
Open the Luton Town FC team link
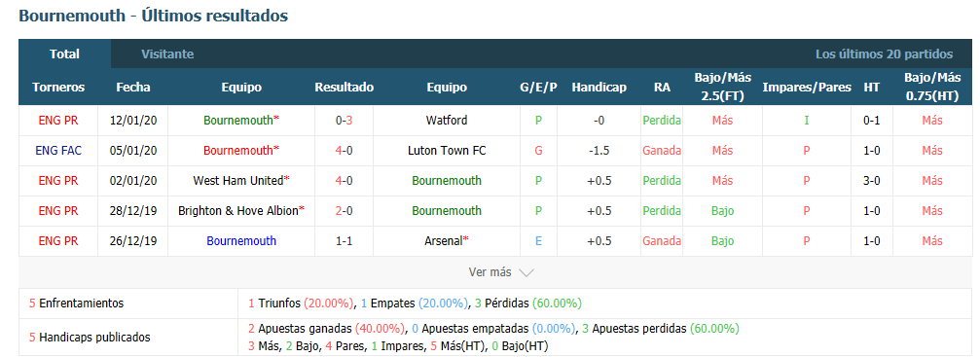tap(447, 151)
